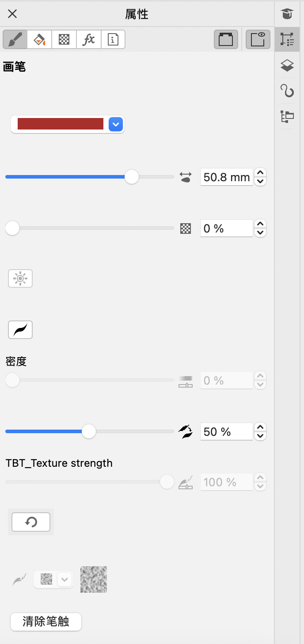
Task: Open the hook-shaped docker icon in sidebar
Action: click(x=287, y=91)
